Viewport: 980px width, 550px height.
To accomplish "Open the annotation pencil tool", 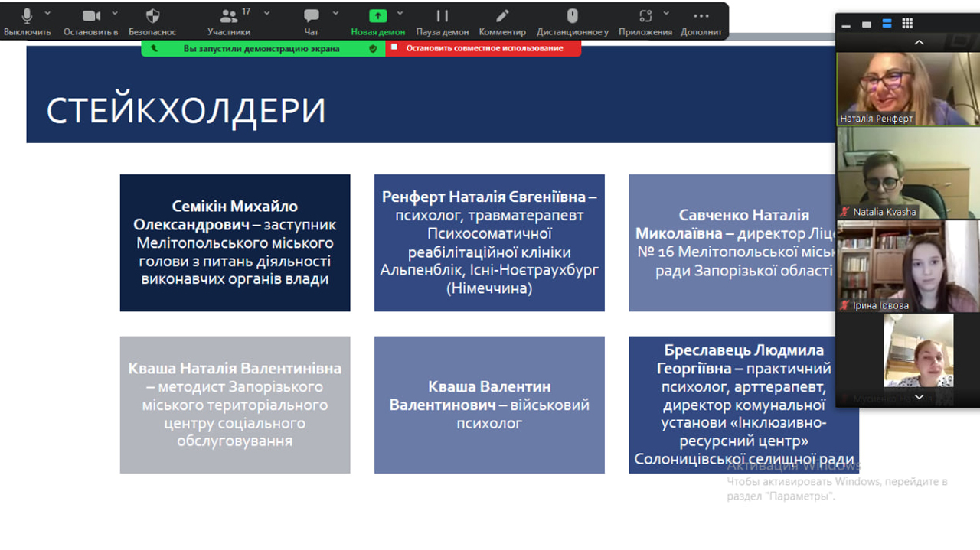I will pyautogui.click(x=502, y=17).
